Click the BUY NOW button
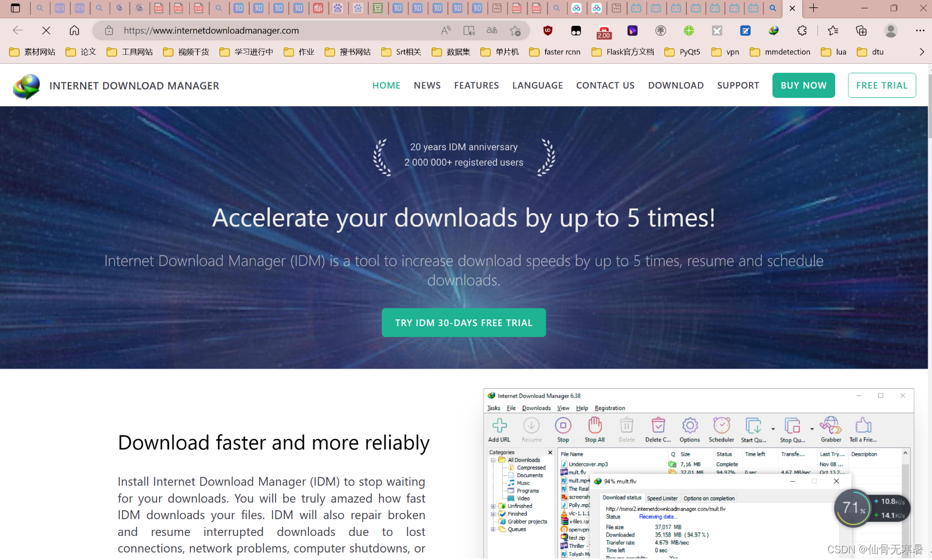 tap(803, 85)
